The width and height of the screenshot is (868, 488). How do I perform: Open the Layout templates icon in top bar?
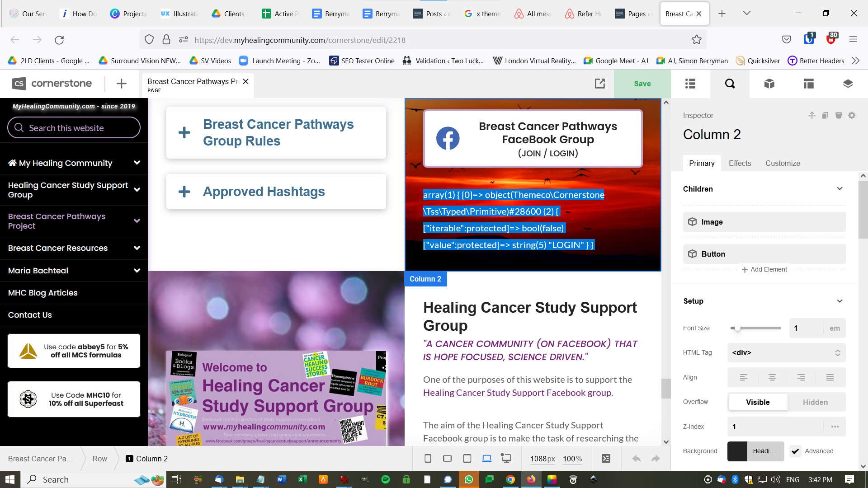808,84
